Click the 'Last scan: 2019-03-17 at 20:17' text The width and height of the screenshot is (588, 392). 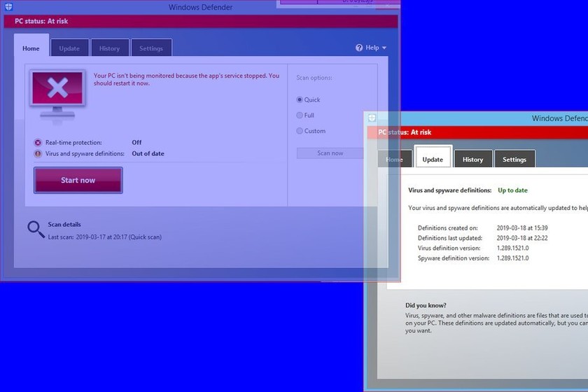click(104, 237)
